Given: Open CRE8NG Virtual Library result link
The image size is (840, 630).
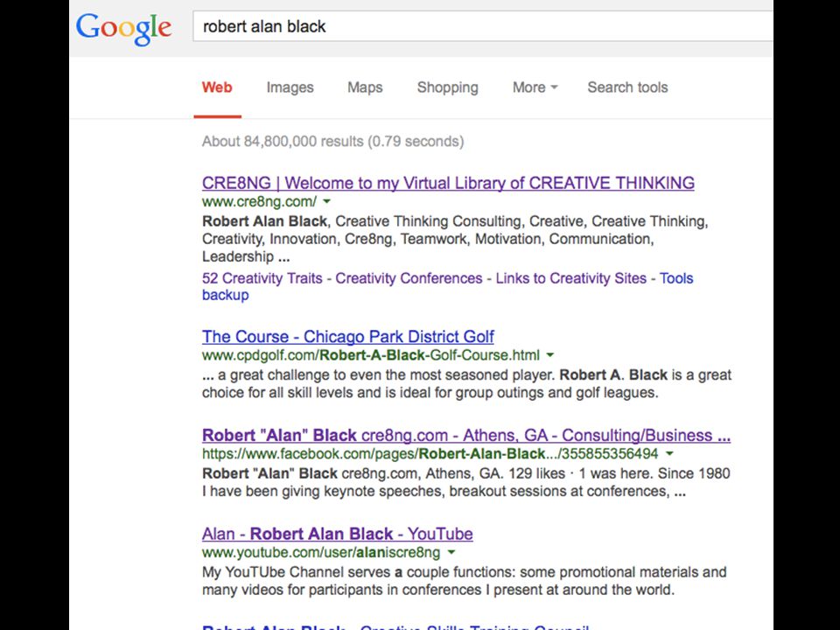Looking at the screenshot, I should click(448, 183).
